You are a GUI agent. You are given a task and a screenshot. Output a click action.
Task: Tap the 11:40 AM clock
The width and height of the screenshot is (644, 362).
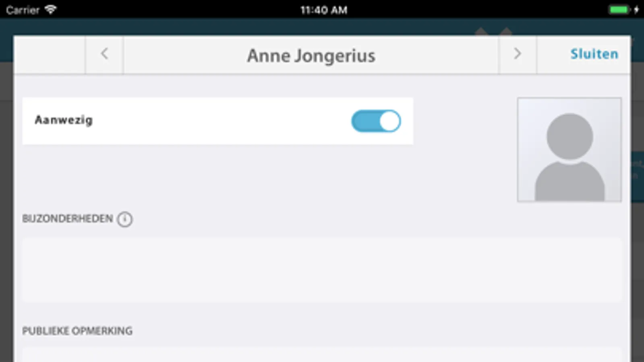[x=324, y=10]
